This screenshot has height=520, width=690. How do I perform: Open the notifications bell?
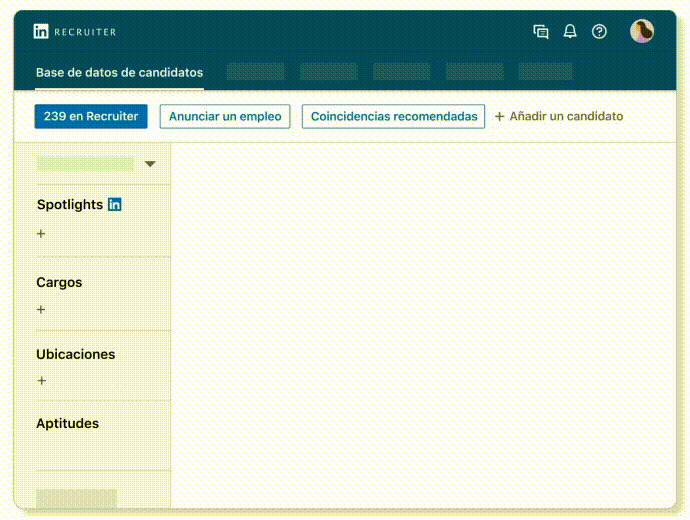click(x=570, y=32)
